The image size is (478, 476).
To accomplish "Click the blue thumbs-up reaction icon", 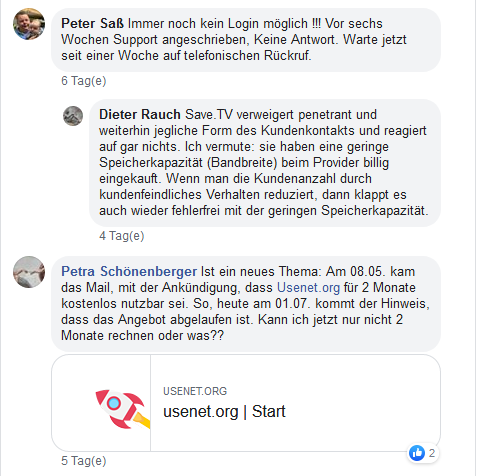I will pos(417,453).
